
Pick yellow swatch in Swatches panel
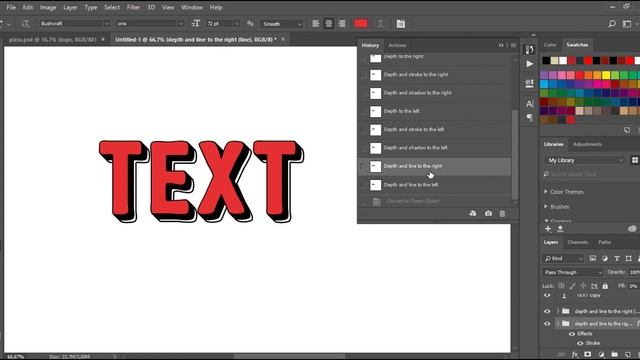click(x=606, y=75)
